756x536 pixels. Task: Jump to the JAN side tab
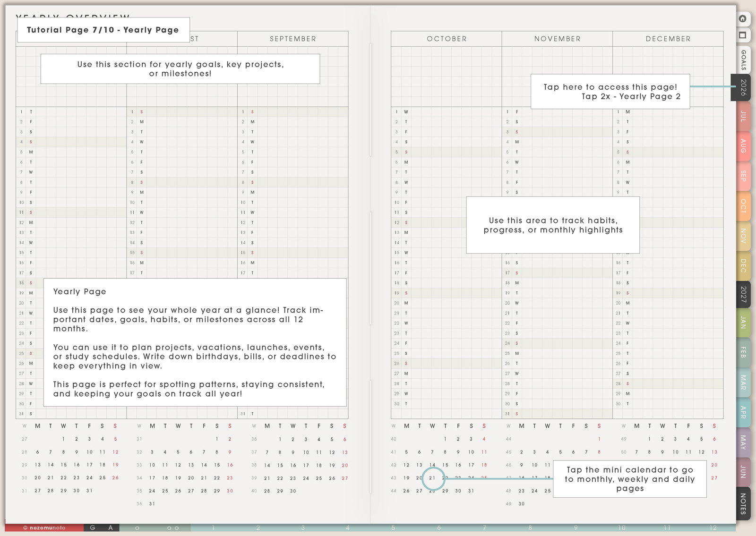pyautogui.click(x=743, y=323)
